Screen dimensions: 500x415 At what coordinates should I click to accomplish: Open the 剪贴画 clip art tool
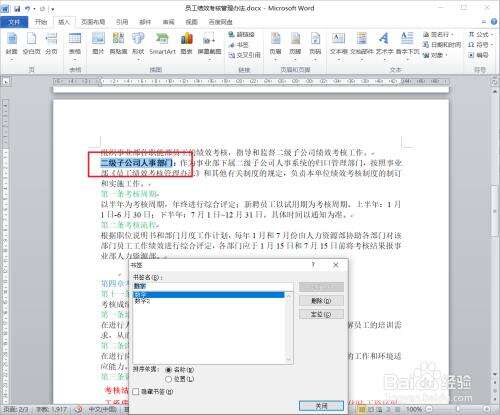[118, 43]
